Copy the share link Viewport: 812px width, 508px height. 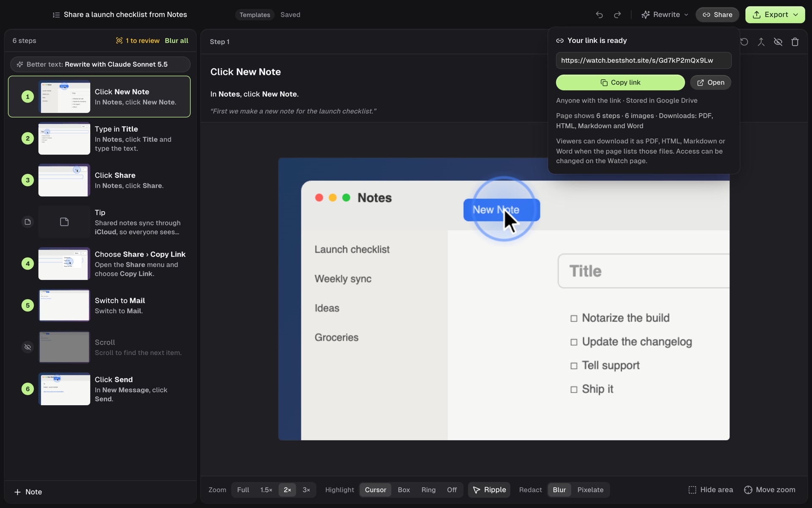pyautogui.click(x=620, y=83)
